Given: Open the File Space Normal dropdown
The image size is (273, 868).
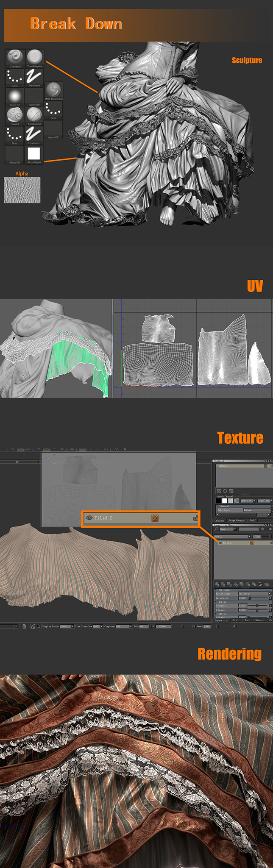Looking at the screenshot, I should 257,510.
